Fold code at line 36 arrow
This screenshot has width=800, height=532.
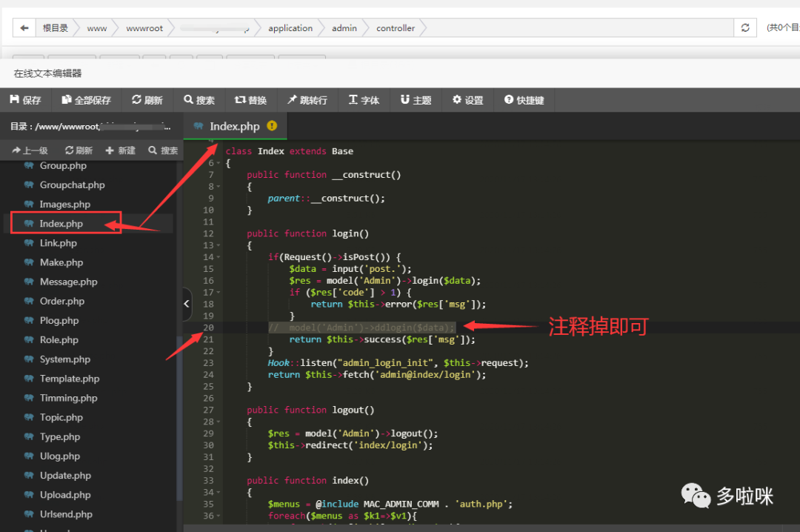(x=219, y=516)
